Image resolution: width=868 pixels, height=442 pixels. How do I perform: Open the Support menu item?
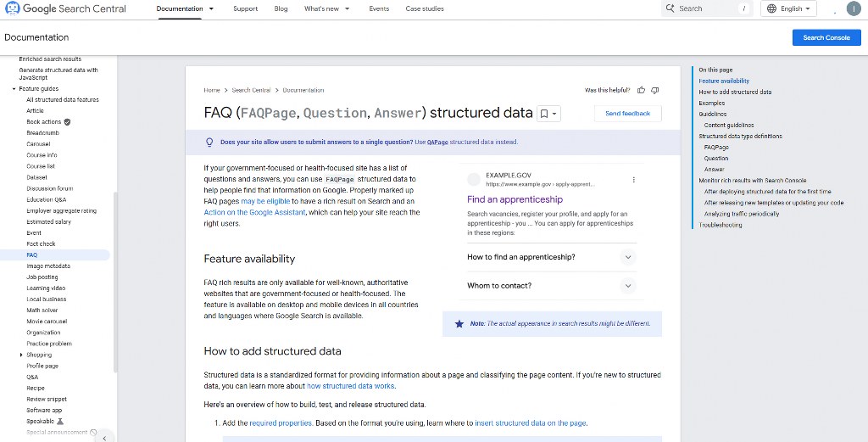245,8
